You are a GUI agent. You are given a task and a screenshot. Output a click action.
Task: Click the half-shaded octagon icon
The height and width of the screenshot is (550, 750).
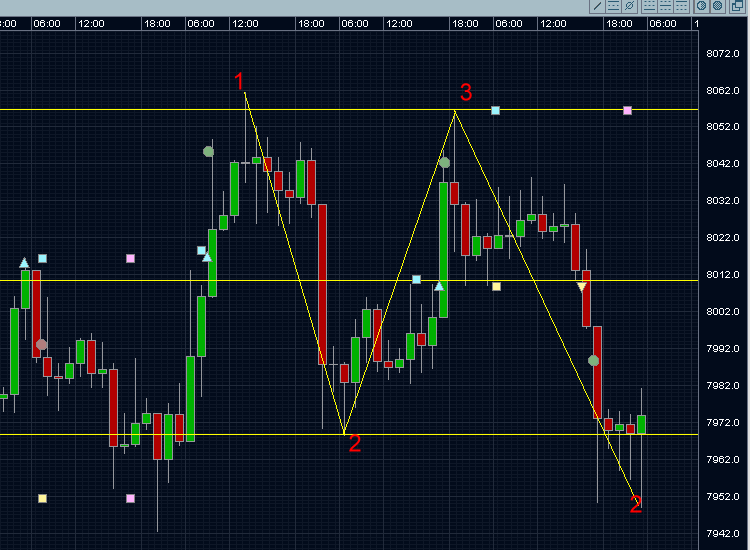702,6
